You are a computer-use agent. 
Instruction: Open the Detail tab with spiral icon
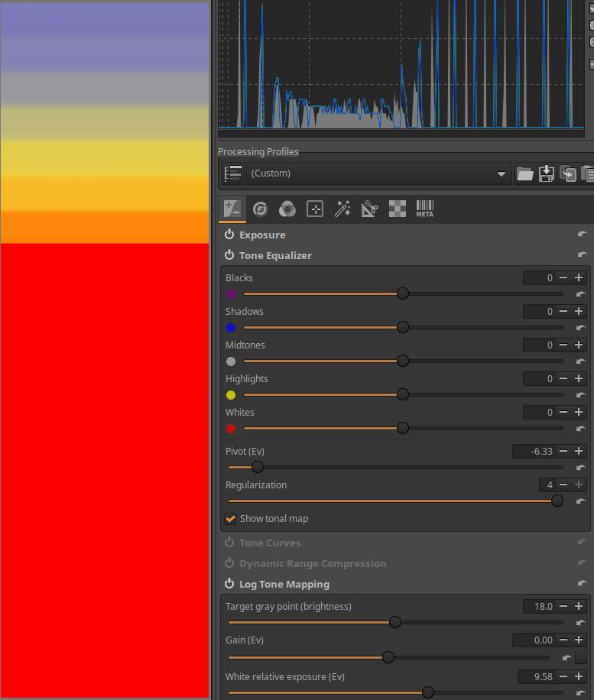[x=261, y=209]
